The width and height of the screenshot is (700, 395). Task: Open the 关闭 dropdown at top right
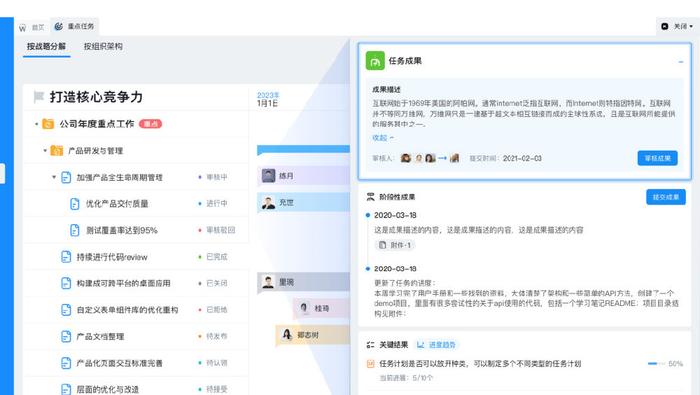[x=677, y=26]
